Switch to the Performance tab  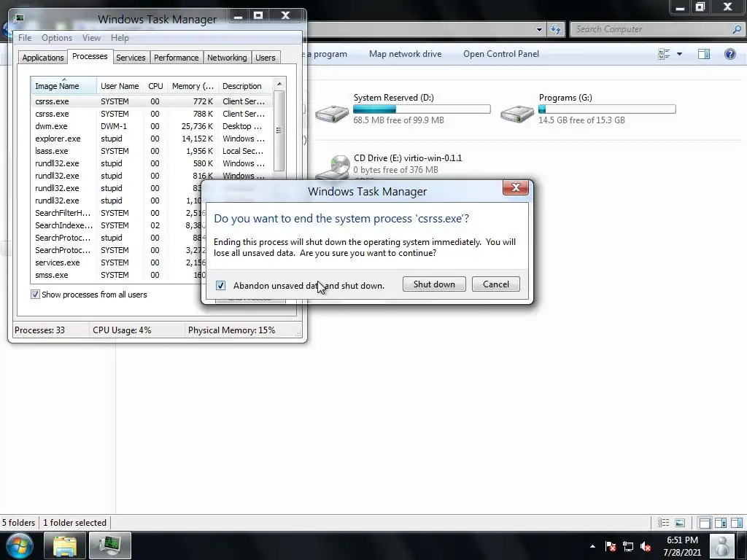coord(176,58)
